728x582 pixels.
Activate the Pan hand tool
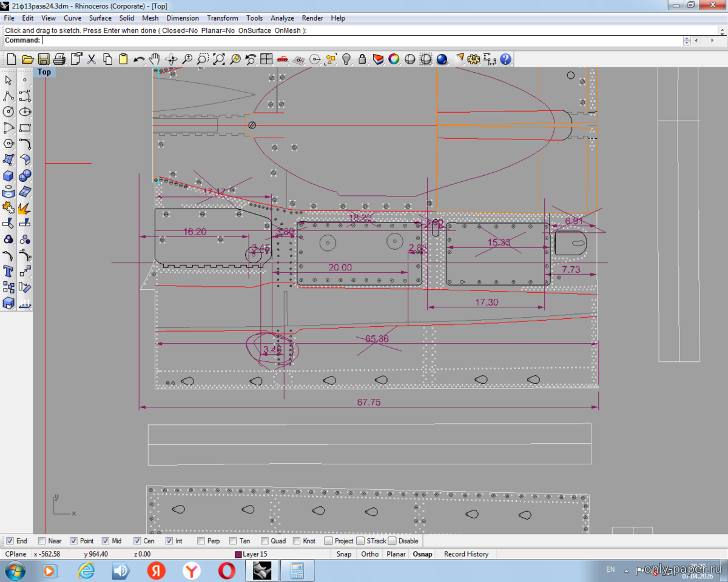tap(155, 59)
